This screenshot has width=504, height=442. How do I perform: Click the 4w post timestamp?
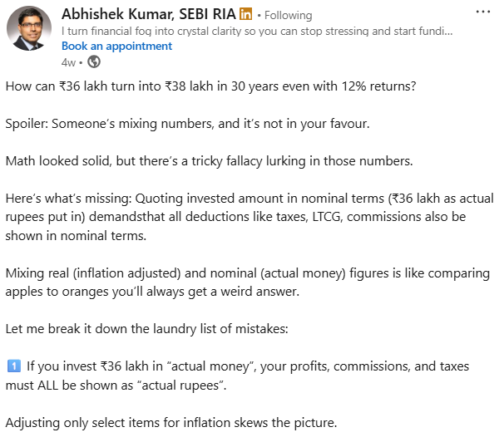pos(68,61)
